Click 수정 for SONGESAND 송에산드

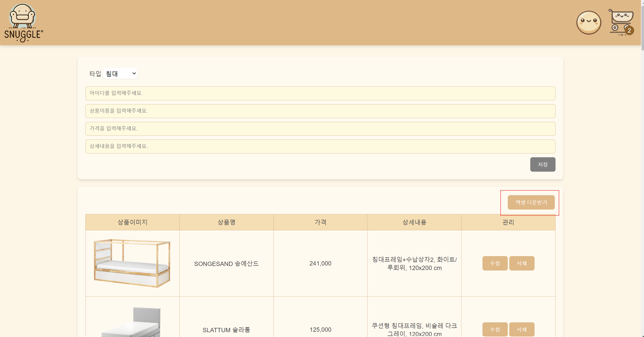[x=495, y=263]
